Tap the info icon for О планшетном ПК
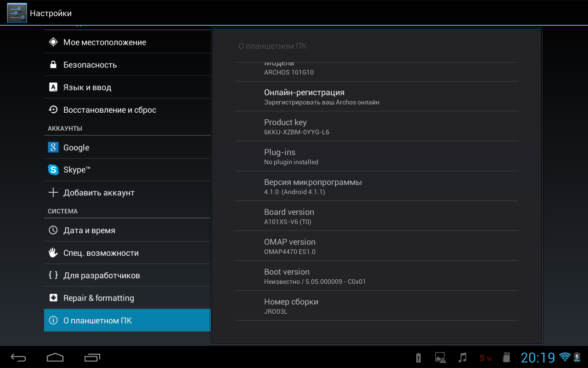The width and height of the screenshot is (588, 368). coord(53,320)
